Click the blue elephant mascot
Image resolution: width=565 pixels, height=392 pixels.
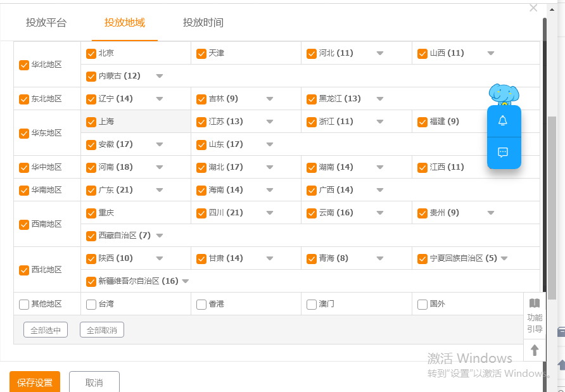504,94
